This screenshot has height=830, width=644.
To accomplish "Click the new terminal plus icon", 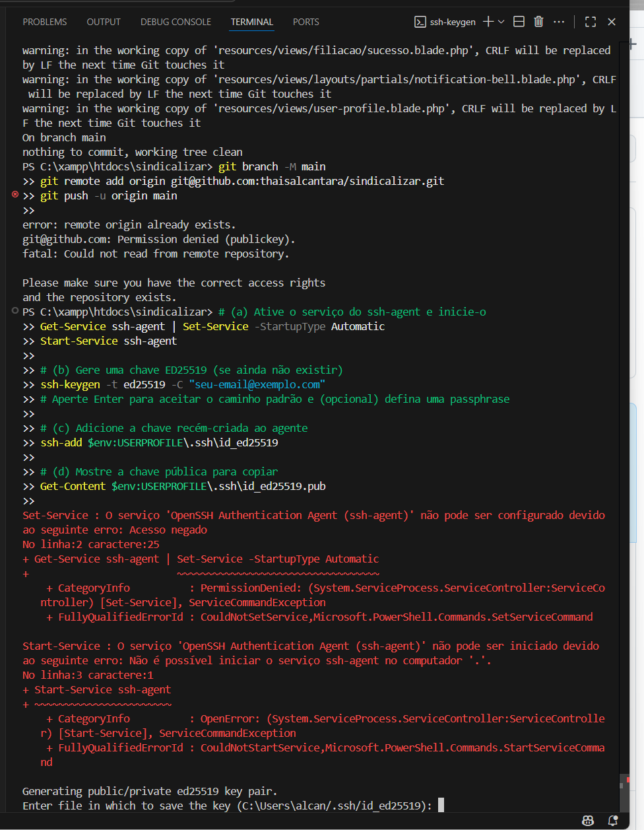I will [x=488, y=22].
